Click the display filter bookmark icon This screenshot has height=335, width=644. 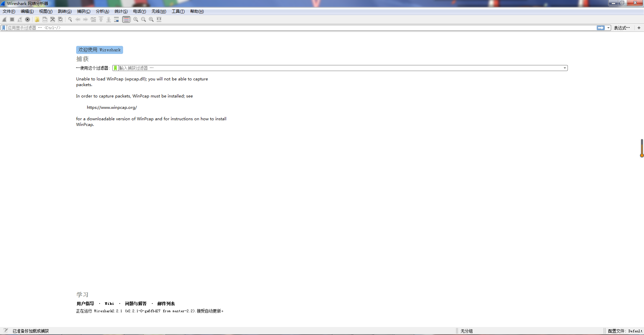(x=4, y=28)
